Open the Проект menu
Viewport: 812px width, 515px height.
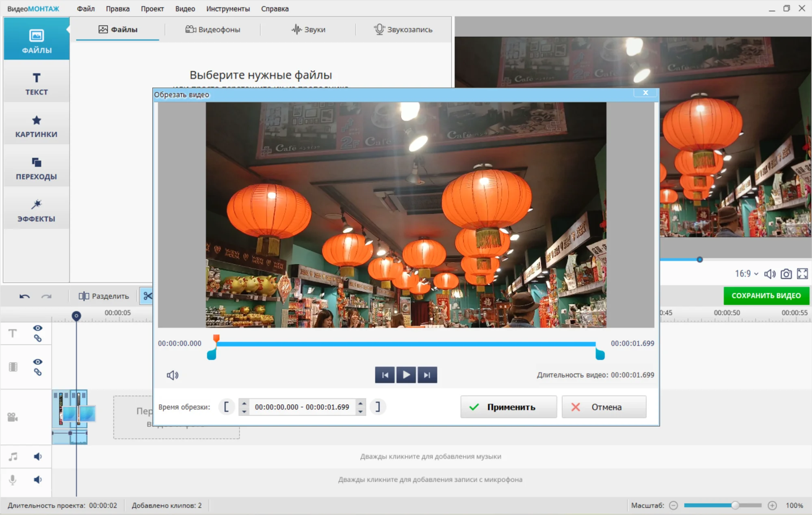(x=152, y=9)
